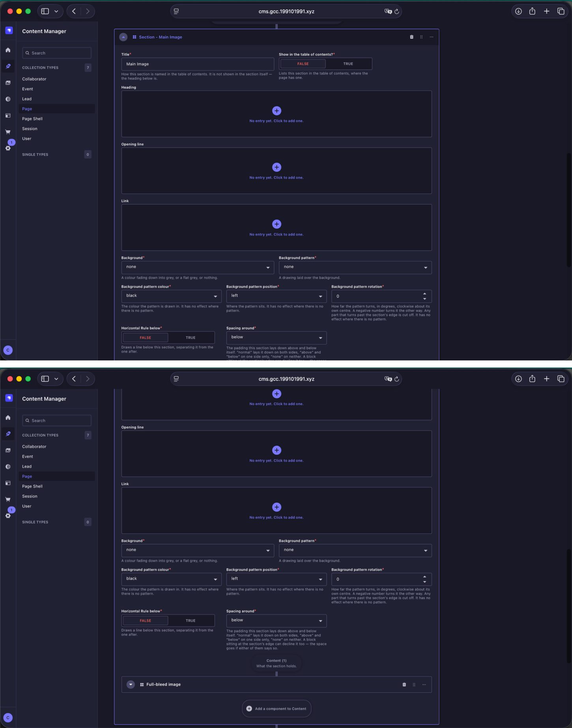Open Background pattern position dropdown in top window
Viewport: 572px width, 728px height.
[276, 296]
